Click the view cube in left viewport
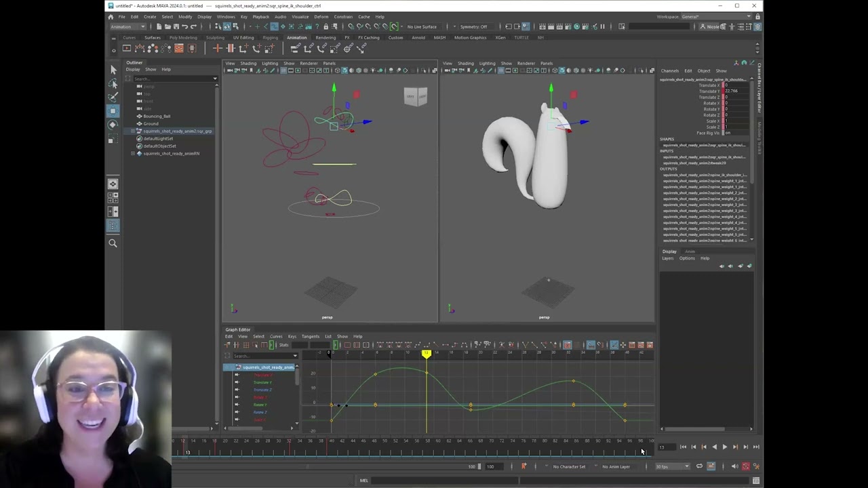868x488 pixels. pyautogui.click(x=415, y=96)
